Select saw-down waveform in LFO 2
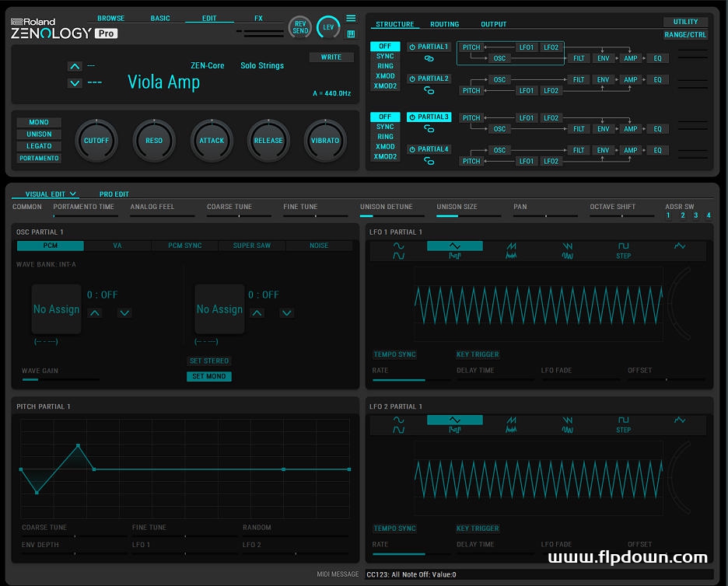 (x=567, y=420)
